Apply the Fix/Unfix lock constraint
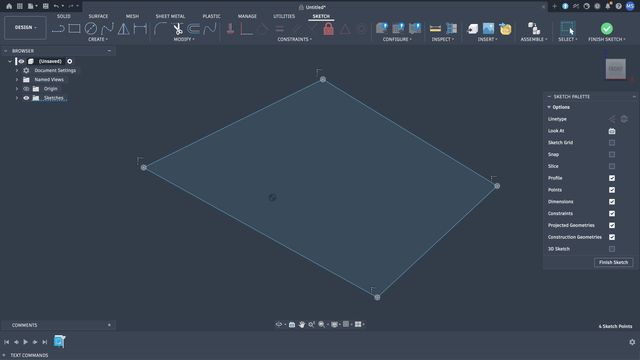The image size is (640, 360). [329, 29]
